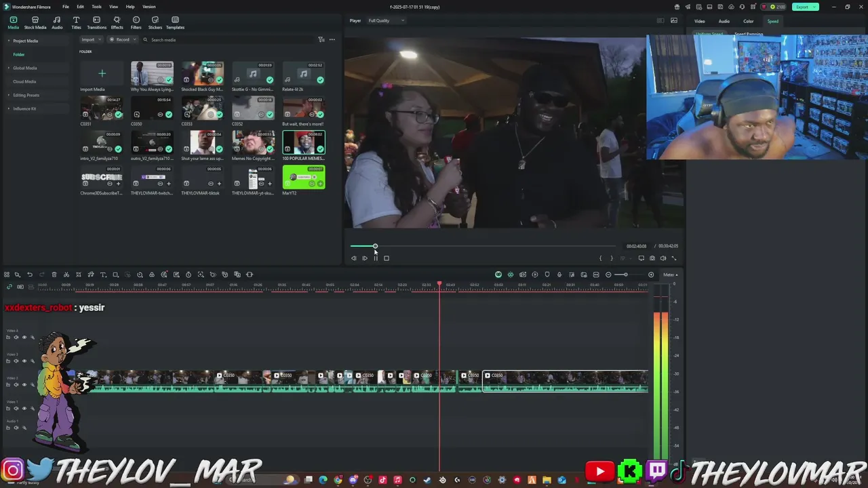The height and width of the screenshot is (488, 868).
Task: Toggle visibility eye on Video 2 track
Action: [24, 384]
